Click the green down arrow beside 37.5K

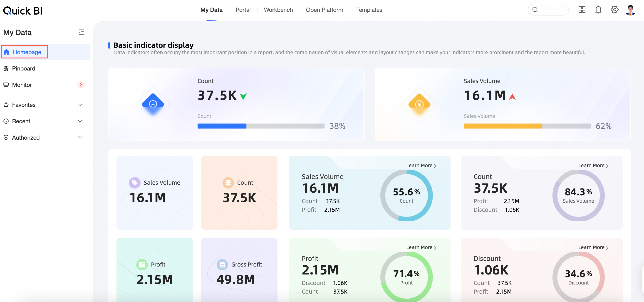pyautogui.click(x=243, y=96)
